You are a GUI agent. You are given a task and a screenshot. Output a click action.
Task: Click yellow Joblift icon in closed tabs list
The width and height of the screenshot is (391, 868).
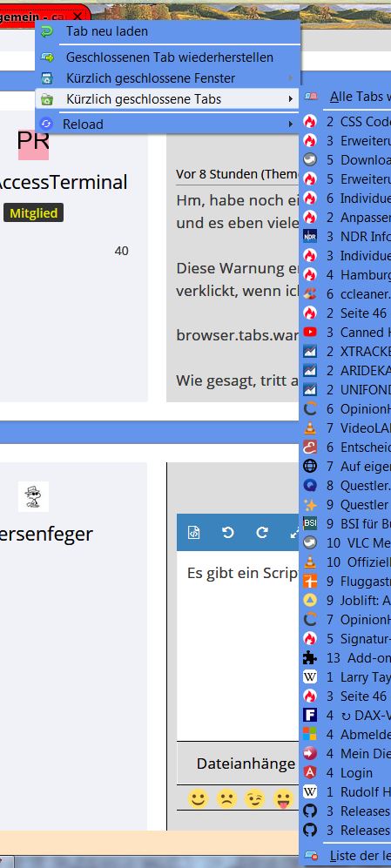pos(310,600)
